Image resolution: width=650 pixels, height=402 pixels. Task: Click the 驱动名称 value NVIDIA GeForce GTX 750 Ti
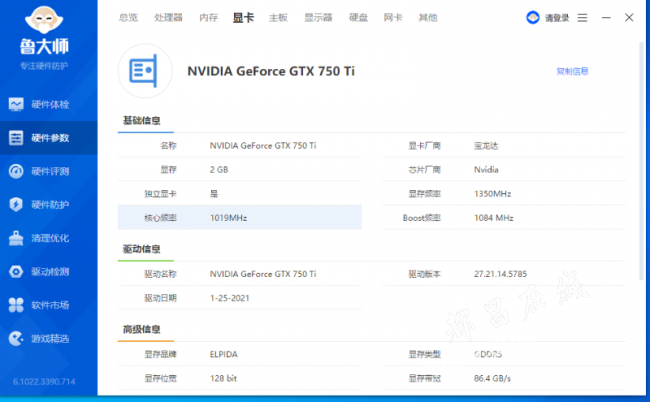(x=263, y=274)
